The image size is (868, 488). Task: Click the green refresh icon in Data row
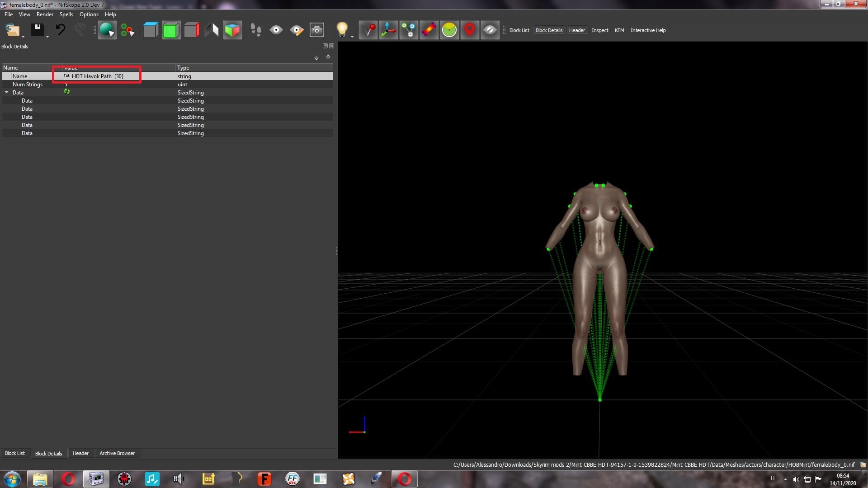coord(67,92)
